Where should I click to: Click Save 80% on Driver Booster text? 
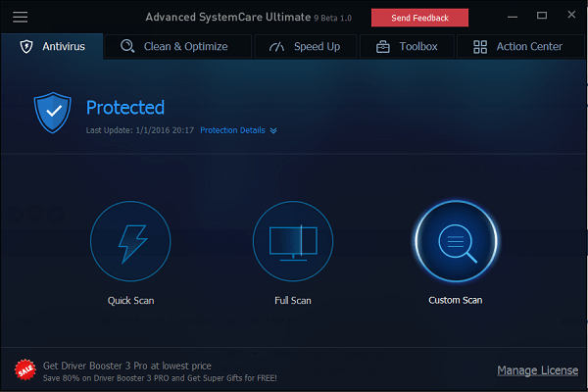pos(160,378)
